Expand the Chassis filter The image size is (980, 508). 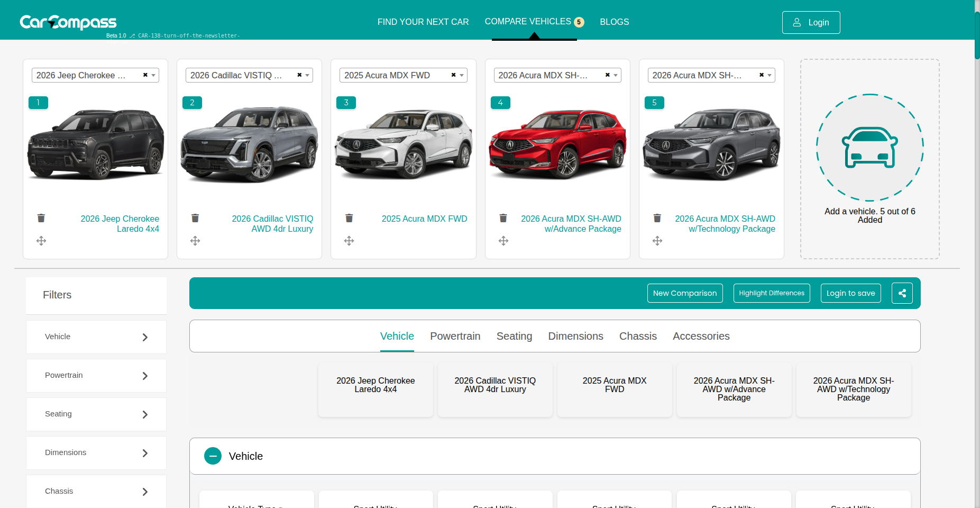[96, 491]
